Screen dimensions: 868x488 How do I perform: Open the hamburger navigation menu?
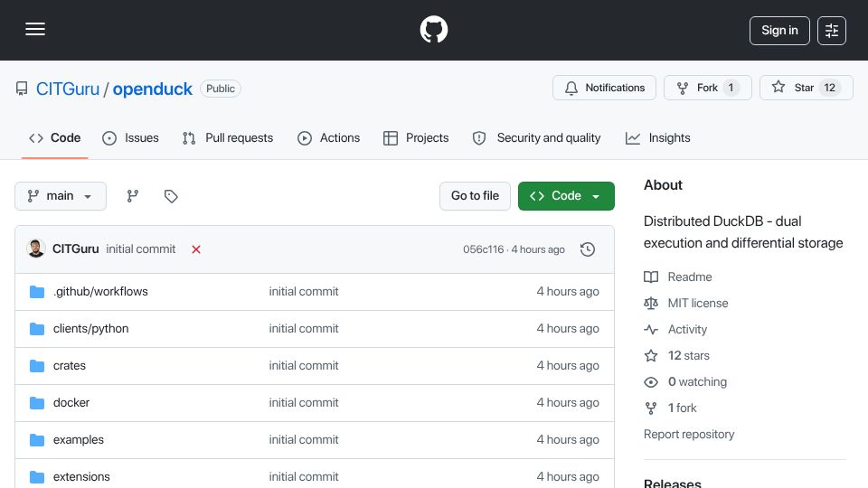(35, 29)
